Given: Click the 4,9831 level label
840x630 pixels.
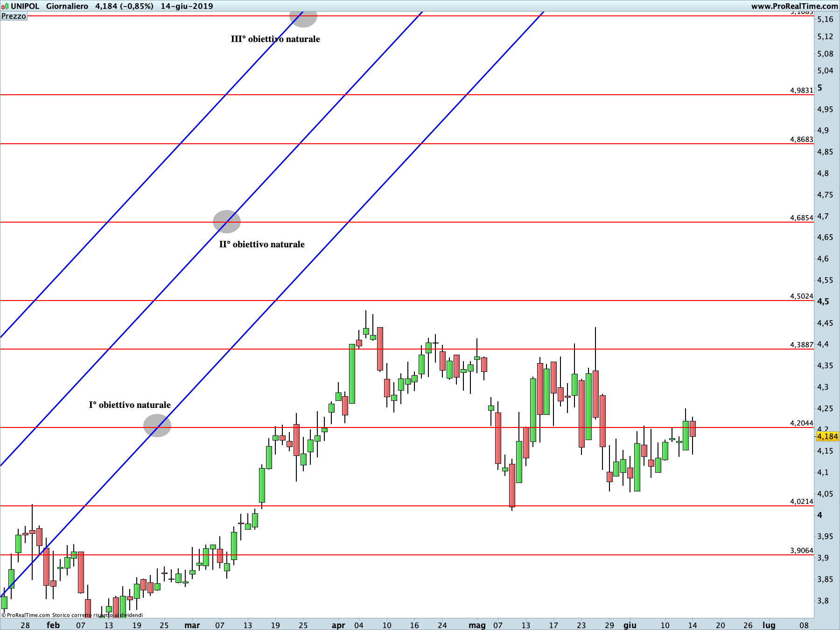Looking at the screenshot, I should 802,90.
